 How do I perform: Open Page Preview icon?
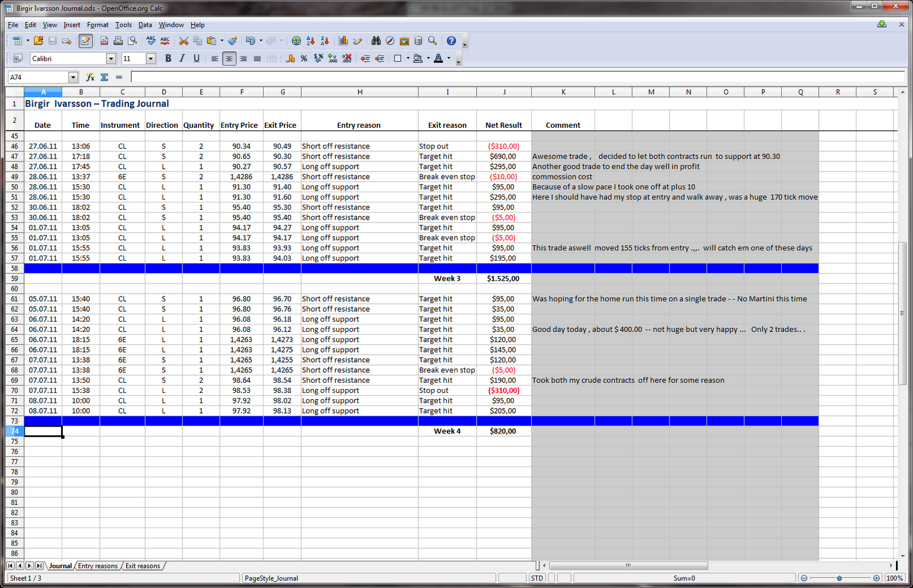[132, 40]
